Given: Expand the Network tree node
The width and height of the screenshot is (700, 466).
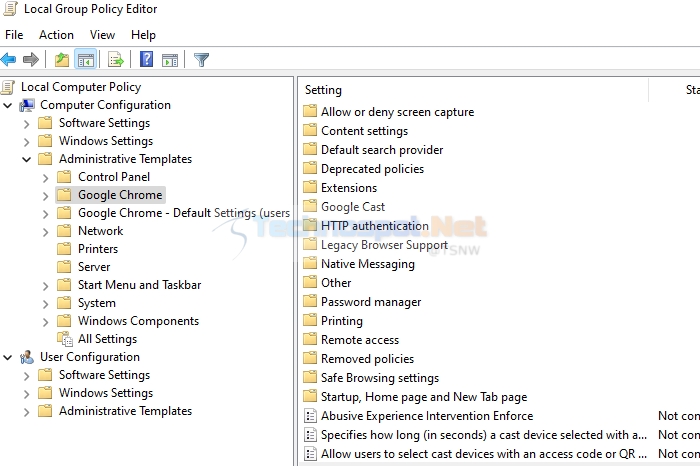Looking at the screenshot, I should click(x=46, y=232).
